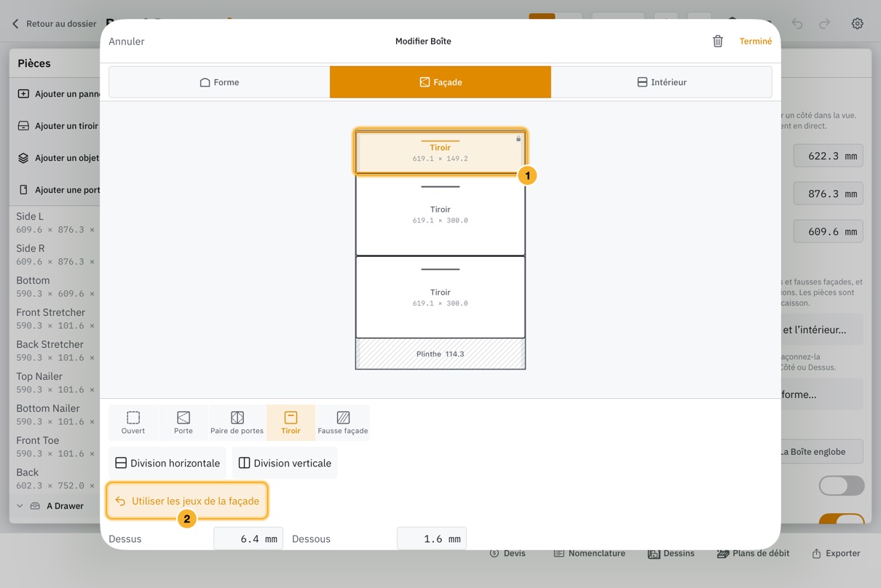Choose the Porte facade type
The height and width of the screenshot is (588, 881).
click(183, 423)
